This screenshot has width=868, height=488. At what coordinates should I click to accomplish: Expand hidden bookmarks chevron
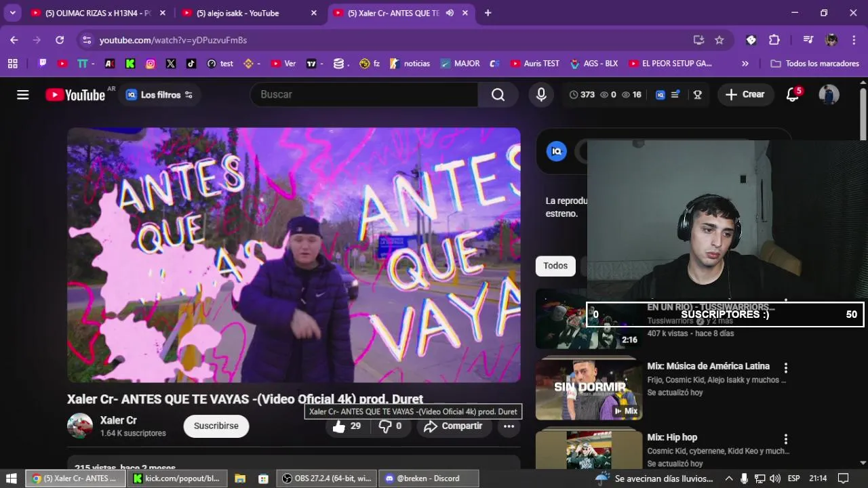[x=745, y=64]
